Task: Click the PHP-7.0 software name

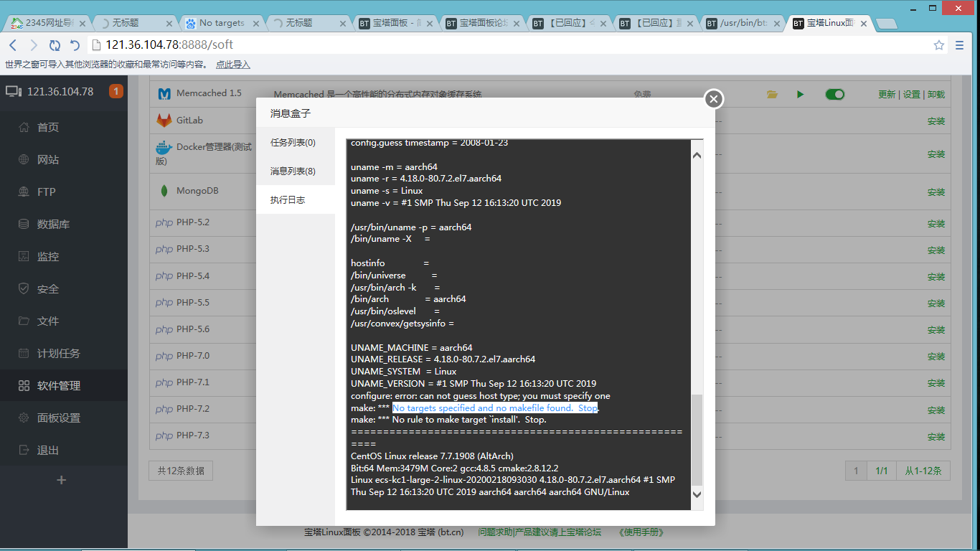Action: coord(193,355)
